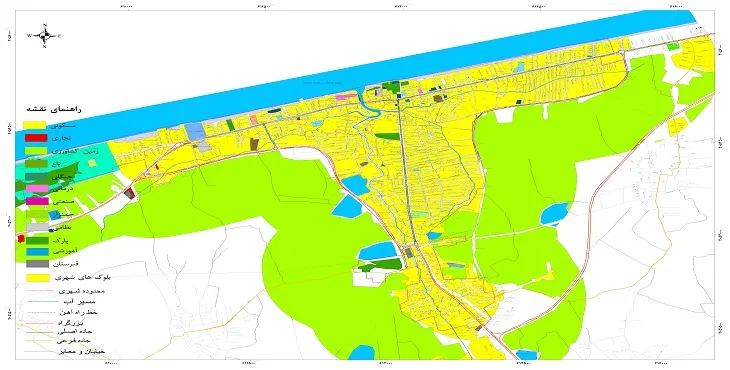Image resolution: width=730 pixels, height=370 pixels.
Task: Select the olive 'باغ' garden swatch
Action: click(x=36, y=163)
